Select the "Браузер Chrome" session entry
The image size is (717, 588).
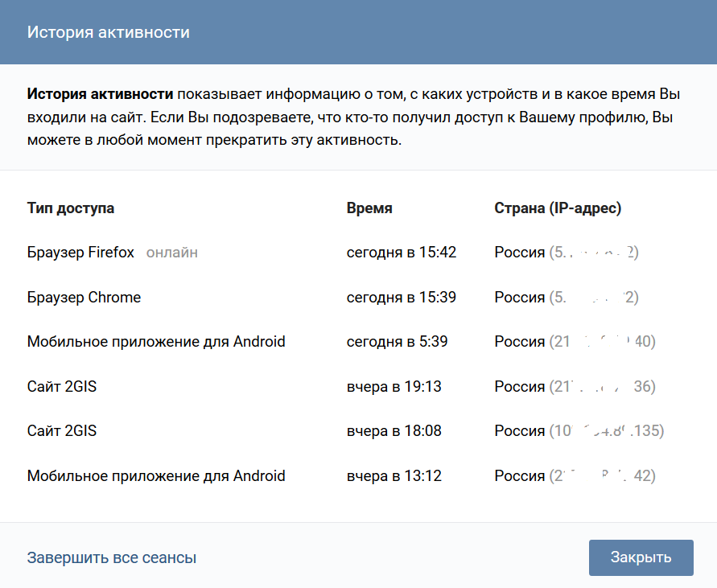pos(84,298)
